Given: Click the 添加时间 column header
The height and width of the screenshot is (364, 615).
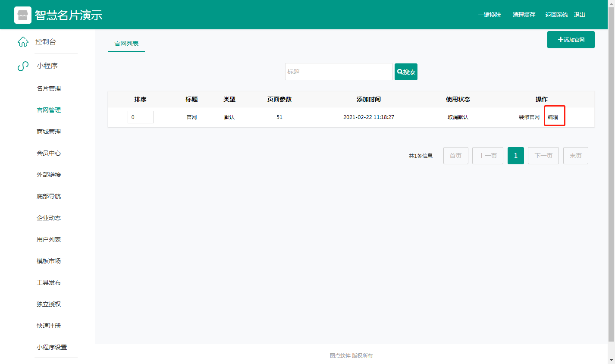Looking at the screenshot, I should tap(369, 99).
